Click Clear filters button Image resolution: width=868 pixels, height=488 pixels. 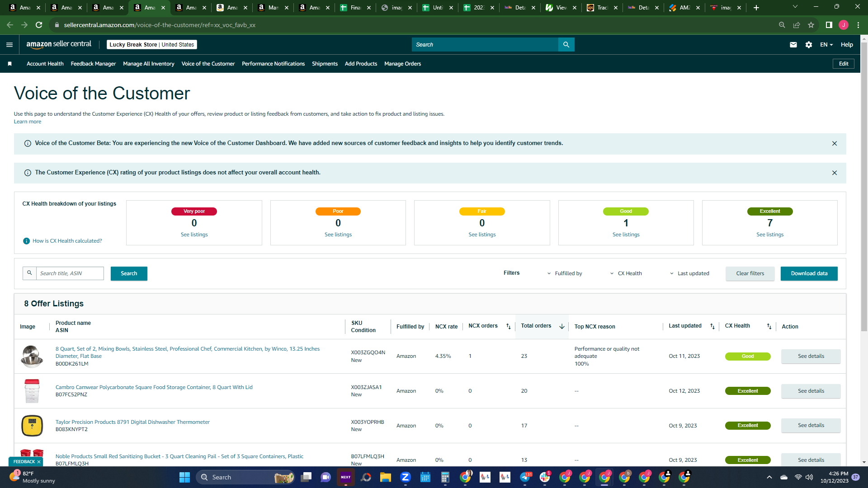point(750,273)
